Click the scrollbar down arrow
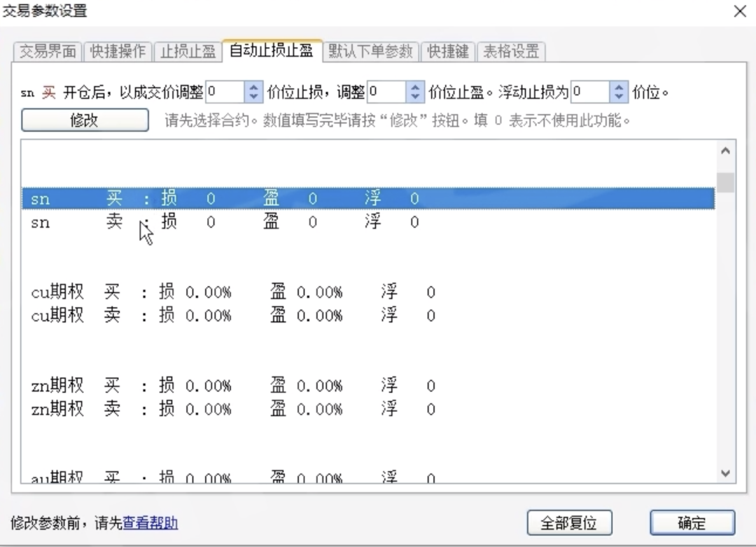Screen dimensions: 756x547 [726, 473]
